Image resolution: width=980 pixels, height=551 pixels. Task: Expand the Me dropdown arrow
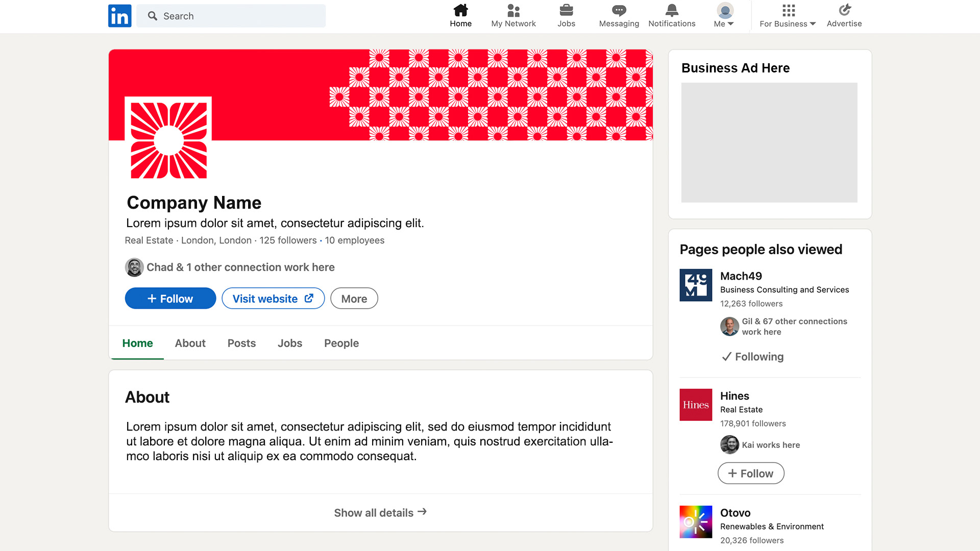click(730, 24)
